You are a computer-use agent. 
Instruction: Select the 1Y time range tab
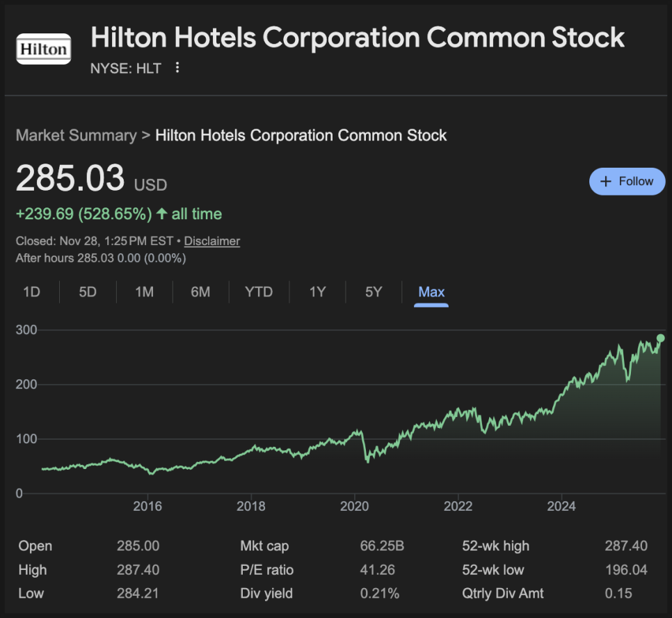(317, 292)
